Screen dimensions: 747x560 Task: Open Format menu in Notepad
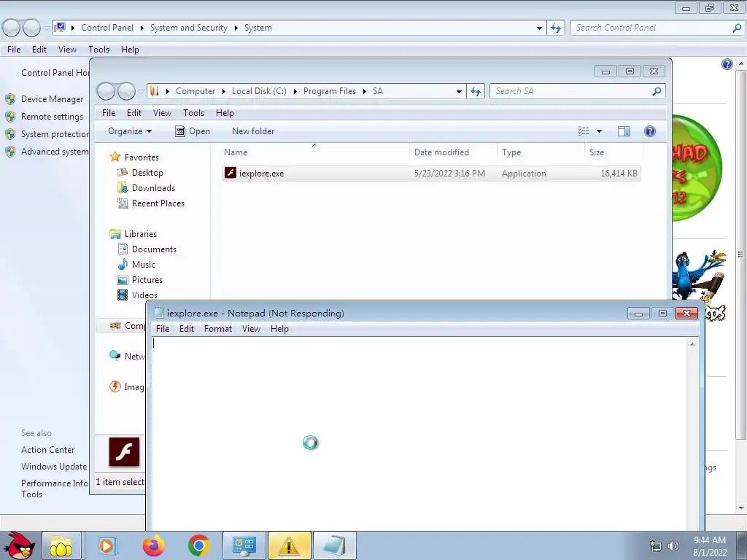(x=217, y=329)
